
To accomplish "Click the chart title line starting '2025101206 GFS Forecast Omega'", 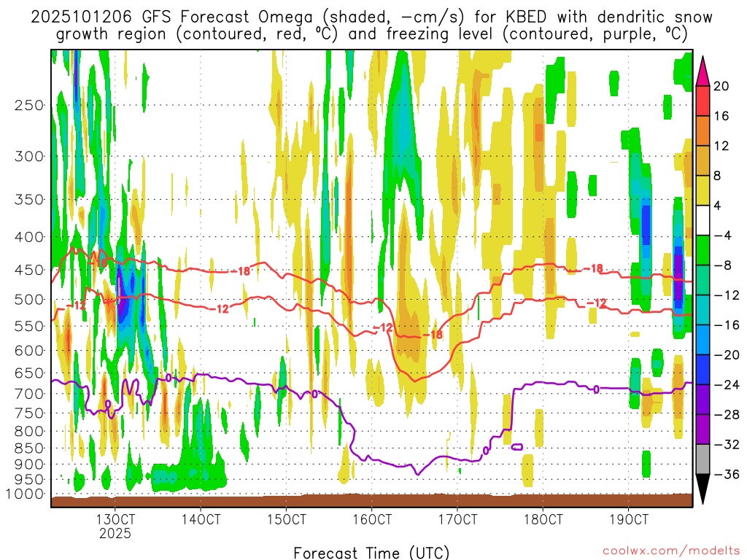I will [371, 17].
